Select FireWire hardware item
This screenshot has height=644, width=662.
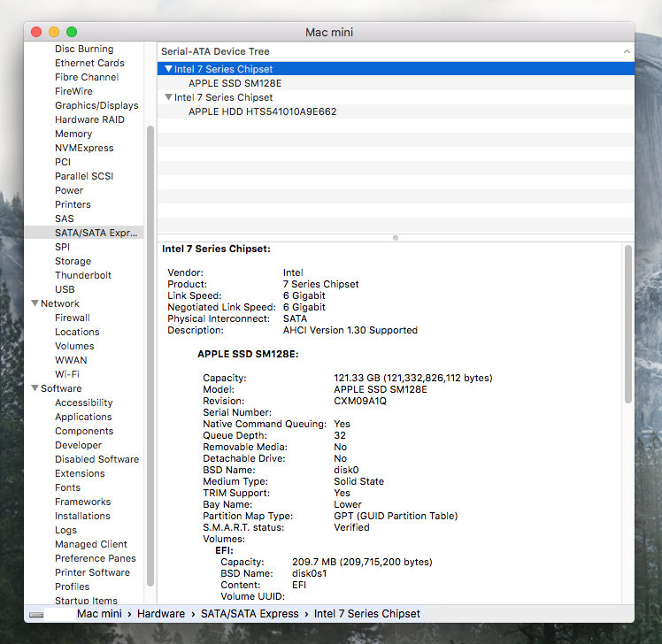(73, 91)
